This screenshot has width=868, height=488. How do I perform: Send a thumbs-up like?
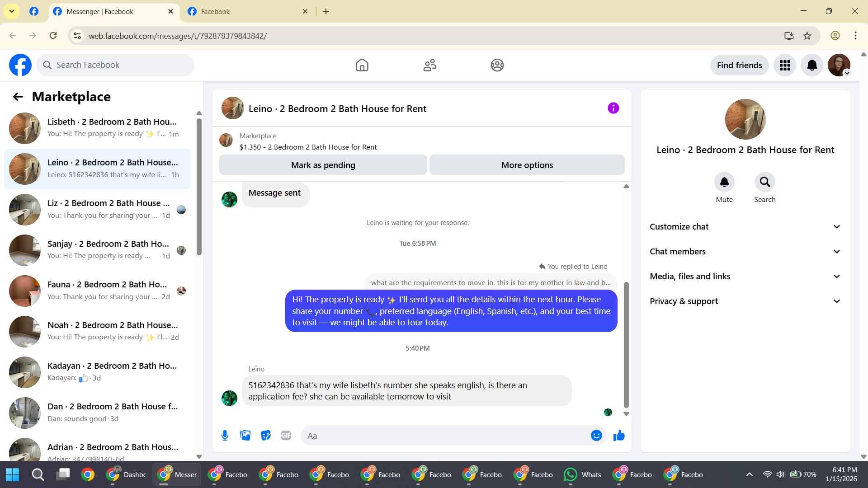click(619, 436)
